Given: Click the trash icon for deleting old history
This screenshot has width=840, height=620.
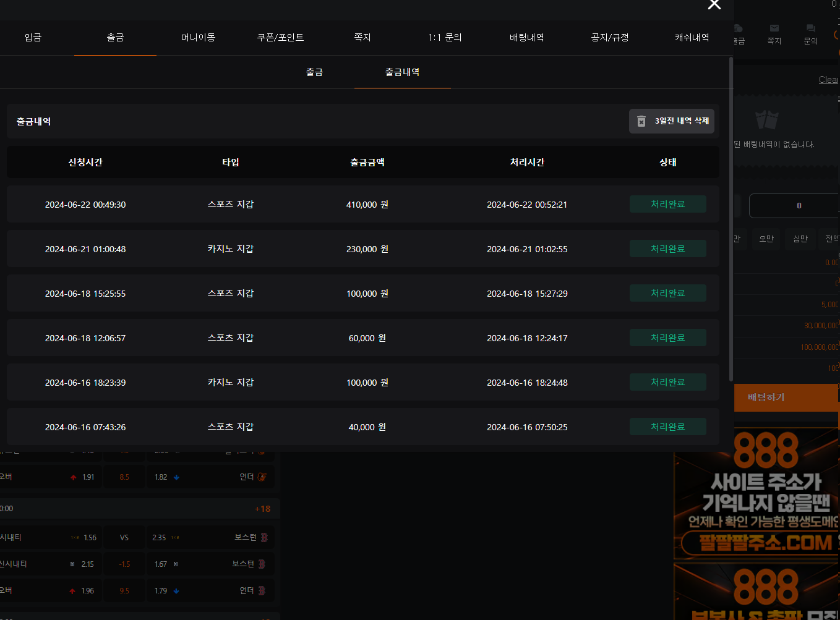Looking at the screenshot, I should pos(641,121).
